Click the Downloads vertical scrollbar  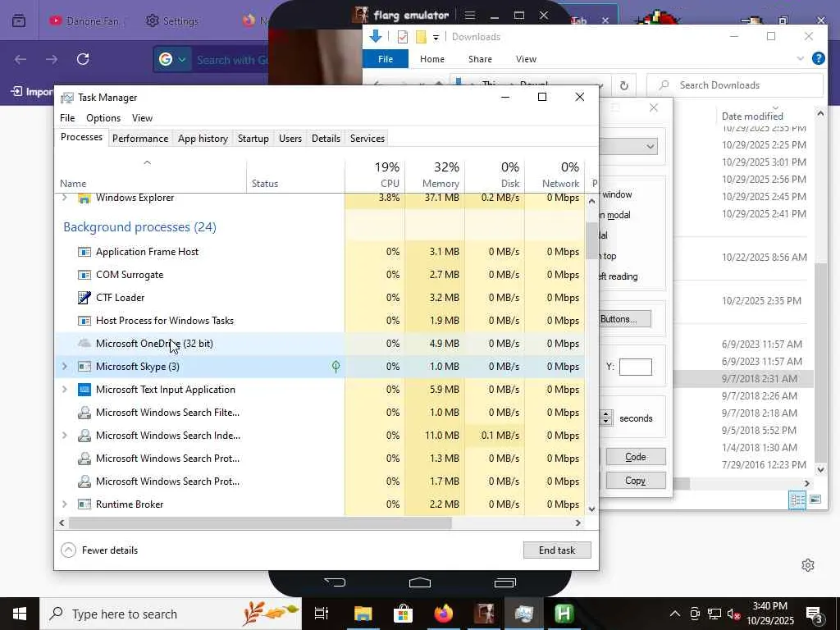click(820, 362)
